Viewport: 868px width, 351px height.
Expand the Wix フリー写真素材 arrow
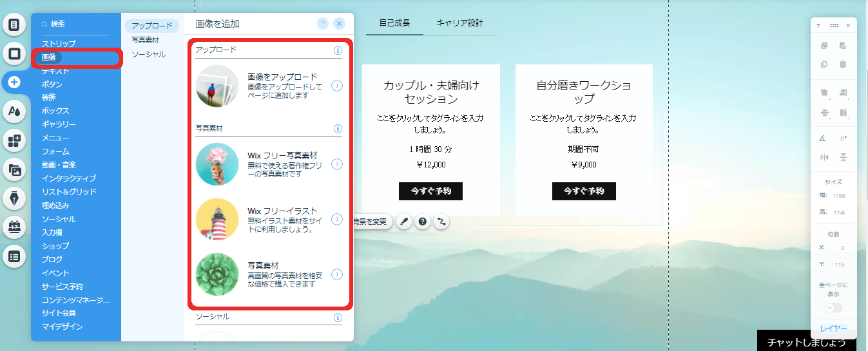(x=336, y=164)
